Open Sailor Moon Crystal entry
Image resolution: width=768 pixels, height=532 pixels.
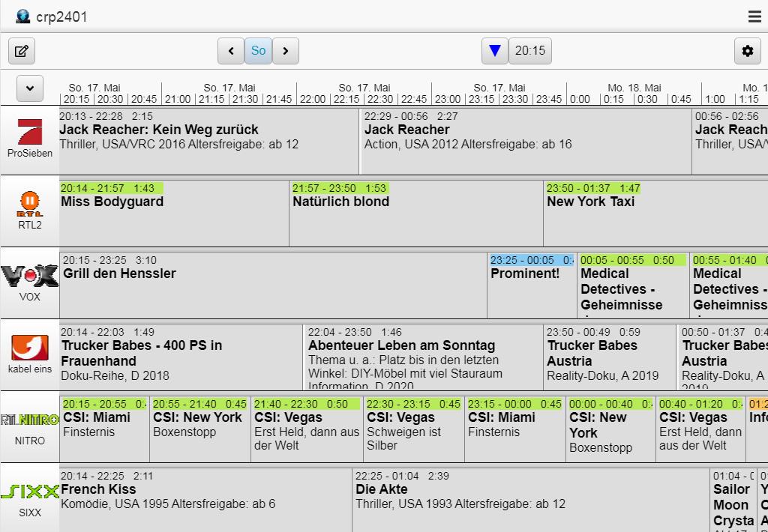(733, 501)
